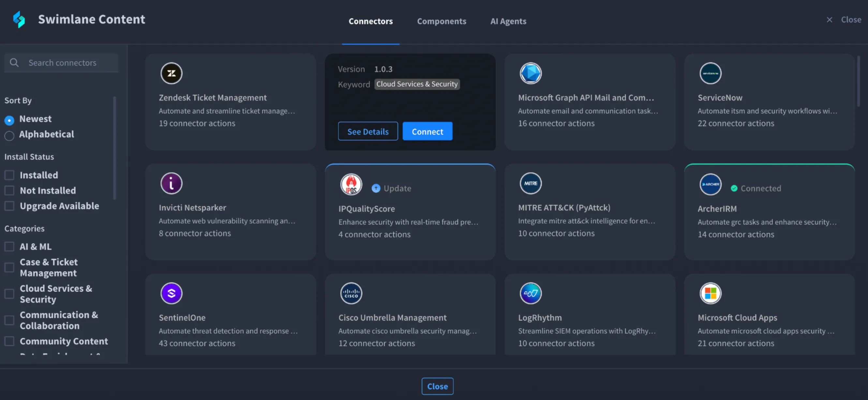Check Communication & Collaboration category
Screen dimensions: 868x400
pos(9,320)
